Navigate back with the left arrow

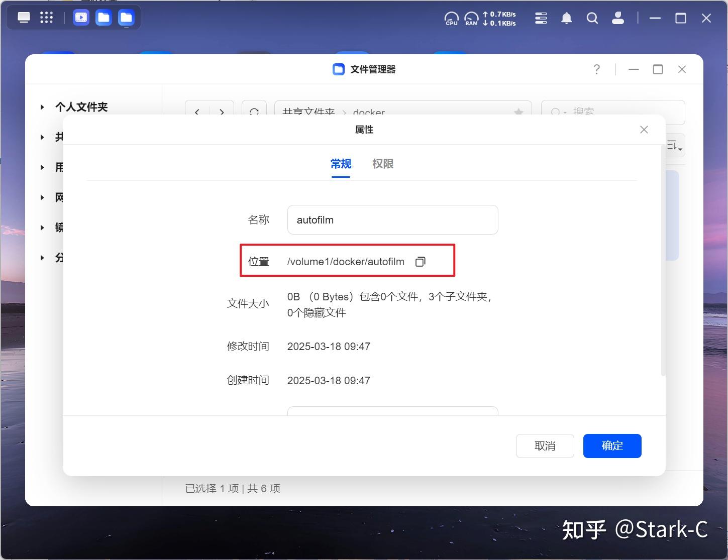tap(197, 112)
